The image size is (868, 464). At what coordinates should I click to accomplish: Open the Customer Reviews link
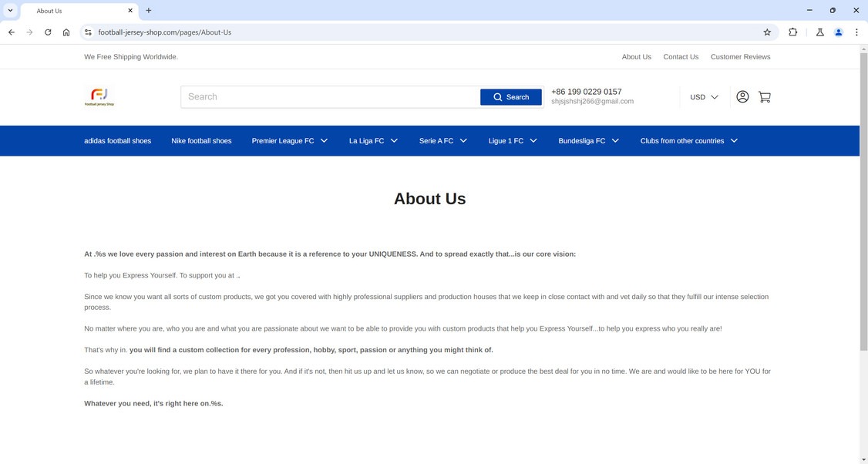[x=740, y=56]
